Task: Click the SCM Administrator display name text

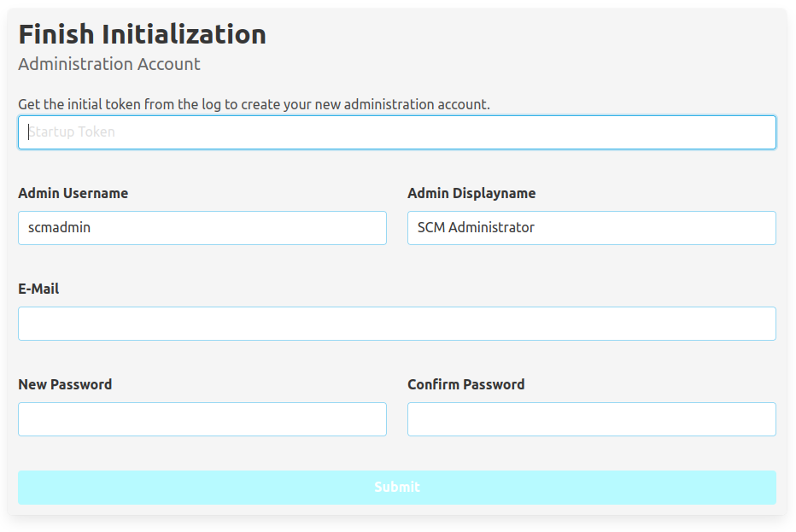Action: click(x=475, y=227)
